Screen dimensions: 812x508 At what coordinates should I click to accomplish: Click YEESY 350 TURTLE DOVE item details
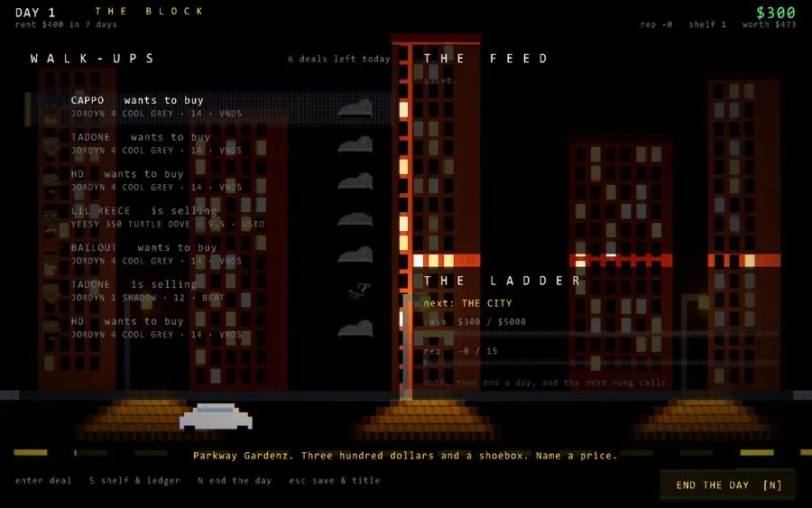click(x=168, y=225)
